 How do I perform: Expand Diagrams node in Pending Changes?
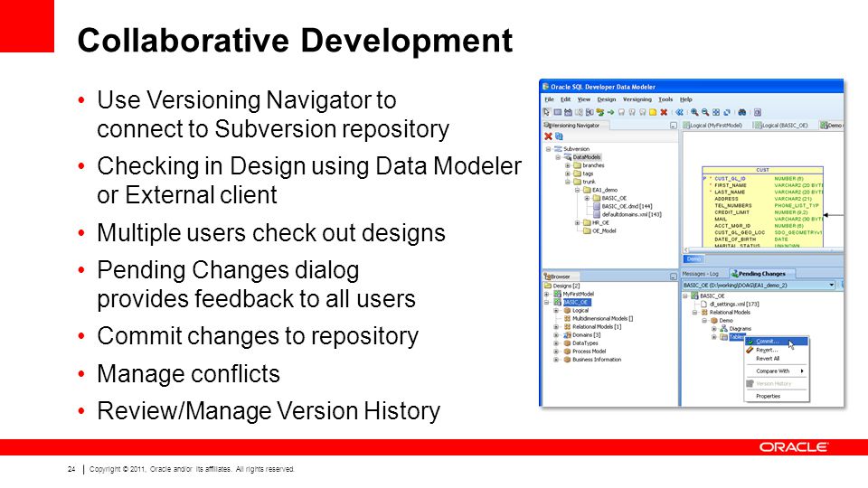click(x=714, y=329)
